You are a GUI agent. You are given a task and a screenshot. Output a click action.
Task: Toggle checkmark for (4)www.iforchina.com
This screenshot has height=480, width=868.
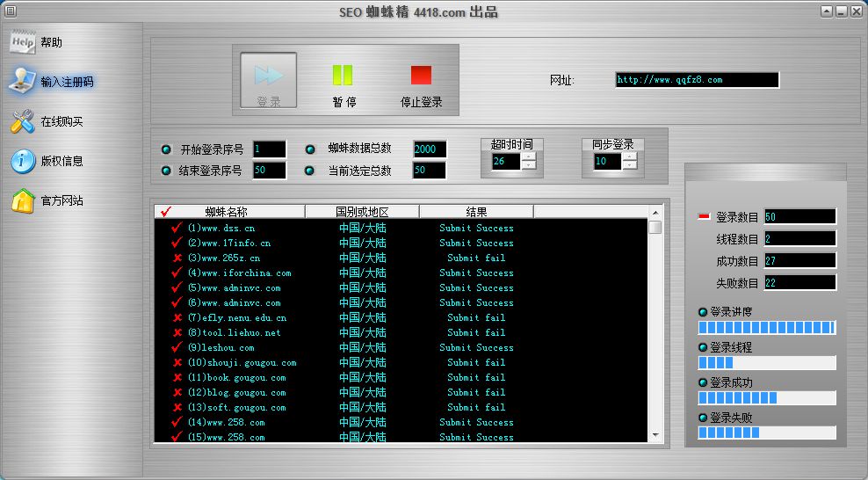177,273
